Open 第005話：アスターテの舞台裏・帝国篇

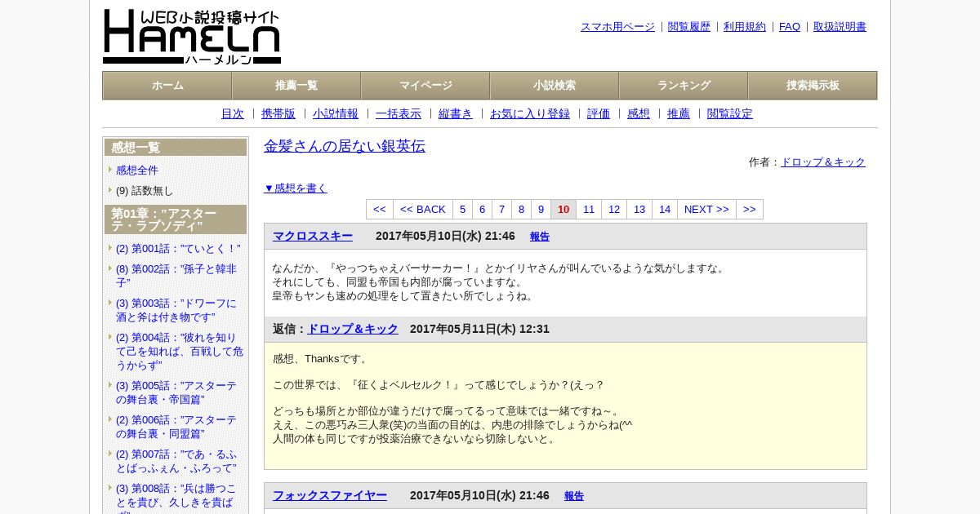(176, 392)
